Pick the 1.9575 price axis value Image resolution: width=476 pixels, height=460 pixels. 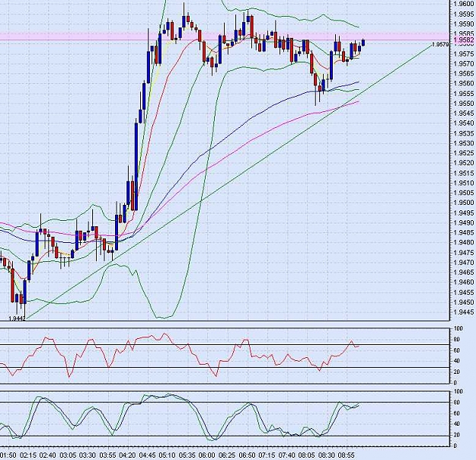463,54
